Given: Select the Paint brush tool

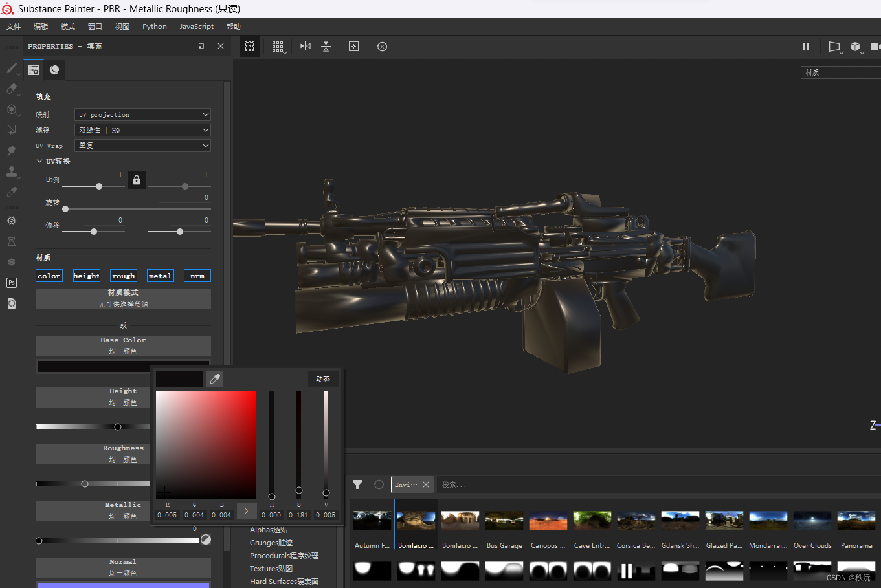Looking at the screenshot, I should [12, 68].
